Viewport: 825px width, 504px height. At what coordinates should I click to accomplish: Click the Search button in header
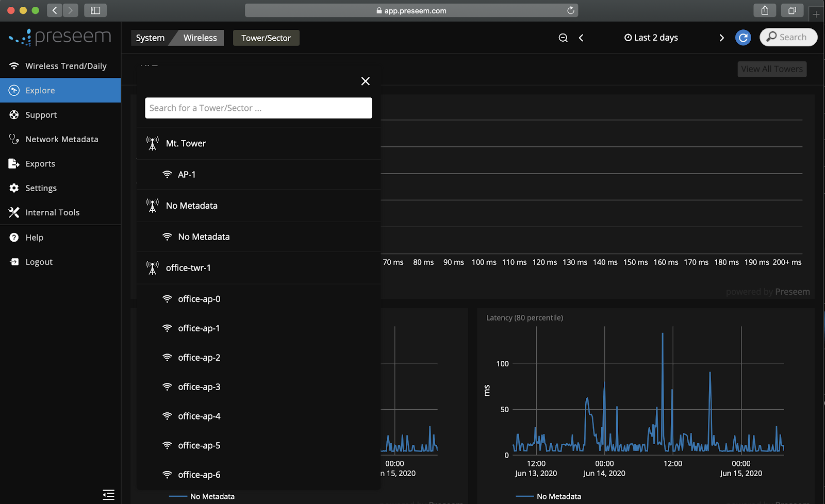(x=788, y=37)
